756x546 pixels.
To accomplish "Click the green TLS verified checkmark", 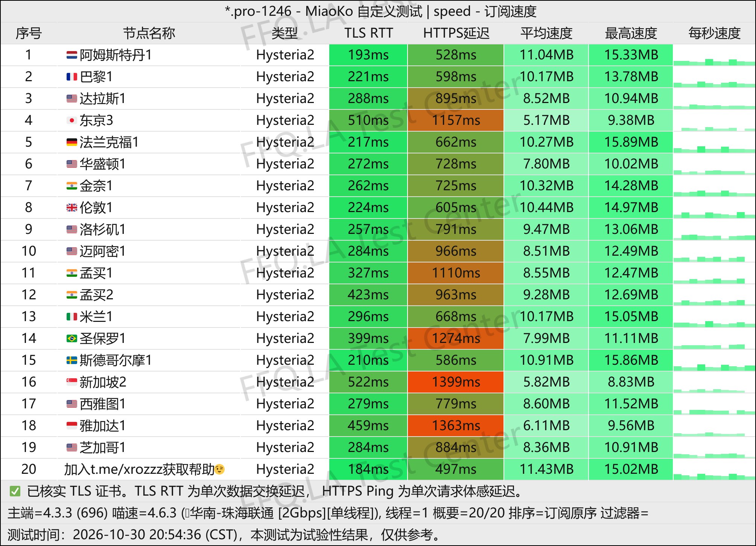I will click(15, 491).
